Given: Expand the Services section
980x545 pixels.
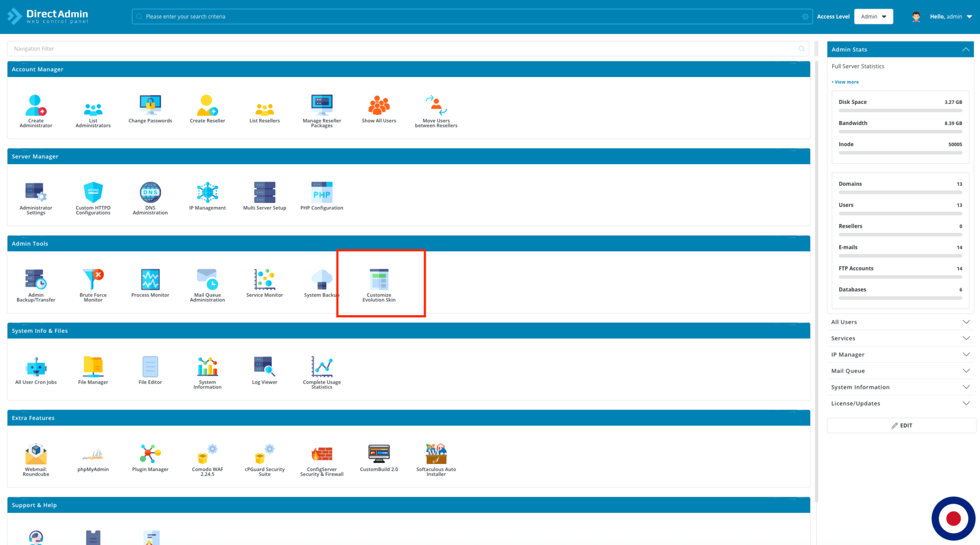Looking at the screenshot, I should tap(900, 338).
